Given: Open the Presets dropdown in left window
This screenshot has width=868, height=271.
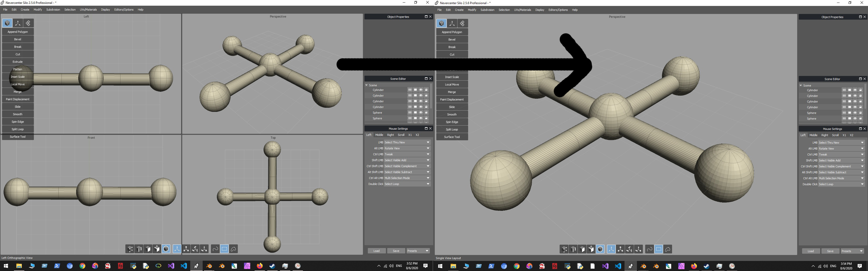Looking at the screenshot, I should click(x=418, y=251).
